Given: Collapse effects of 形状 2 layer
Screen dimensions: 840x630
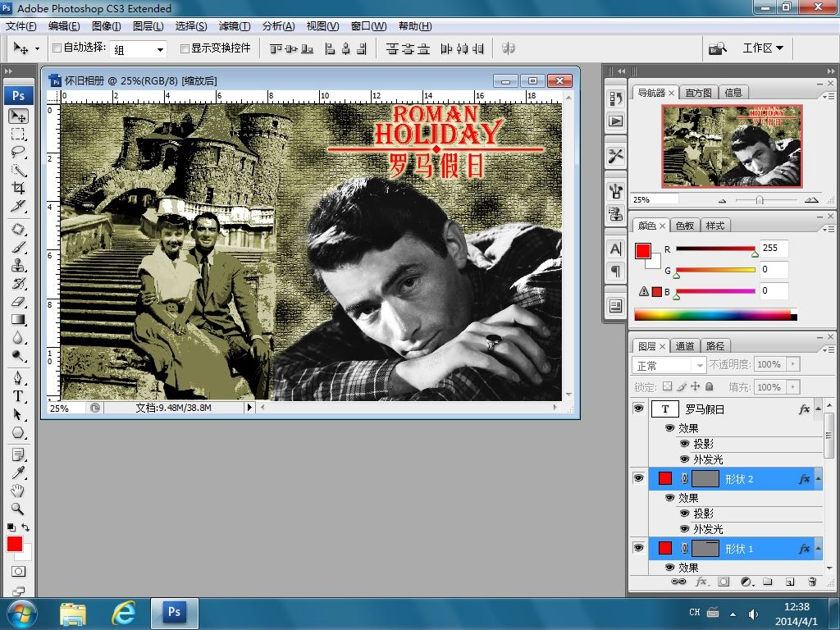Looking at the screenshot, I should [818, 478].
